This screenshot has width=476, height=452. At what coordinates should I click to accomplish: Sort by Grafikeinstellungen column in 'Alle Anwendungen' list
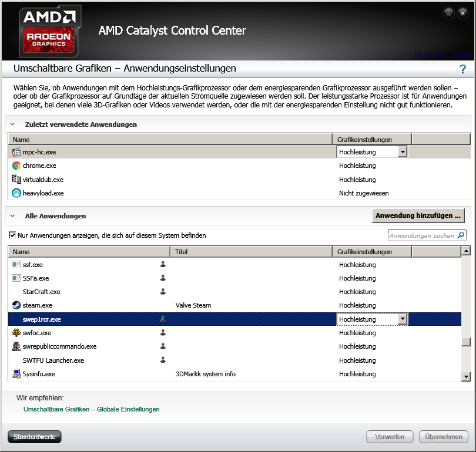click(372, 252)
